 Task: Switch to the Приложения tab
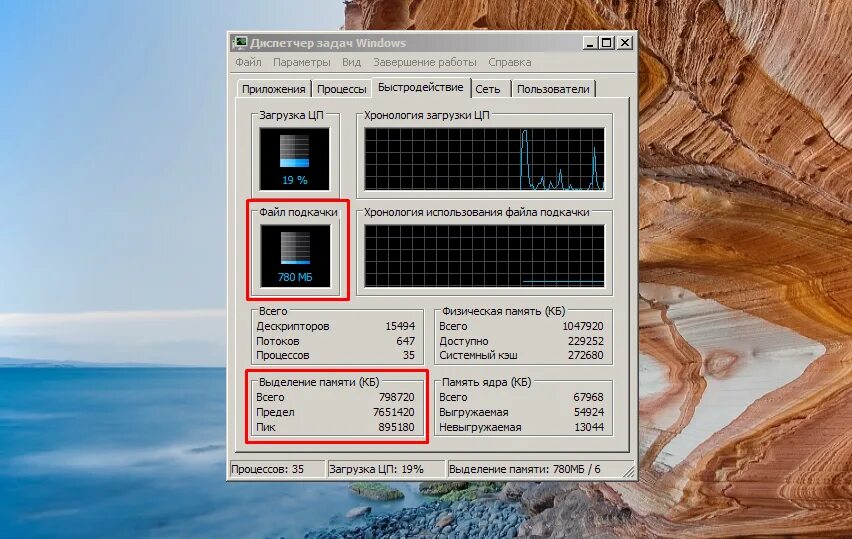coord(274,89)
